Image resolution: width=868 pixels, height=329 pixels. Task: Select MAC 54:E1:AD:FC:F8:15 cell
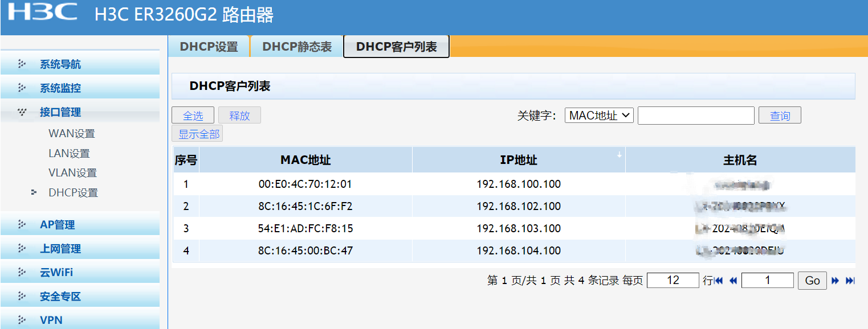pos(305,228)
